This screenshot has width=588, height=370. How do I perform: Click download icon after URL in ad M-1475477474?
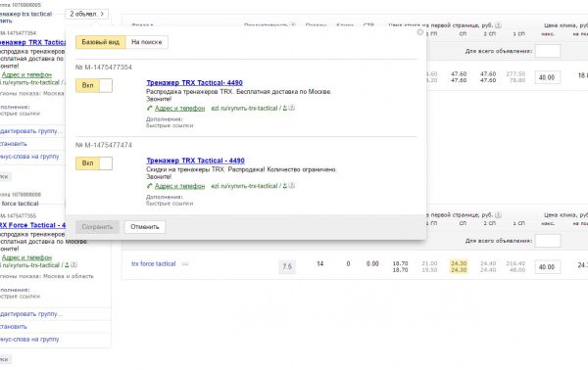(x=285, y=186)
